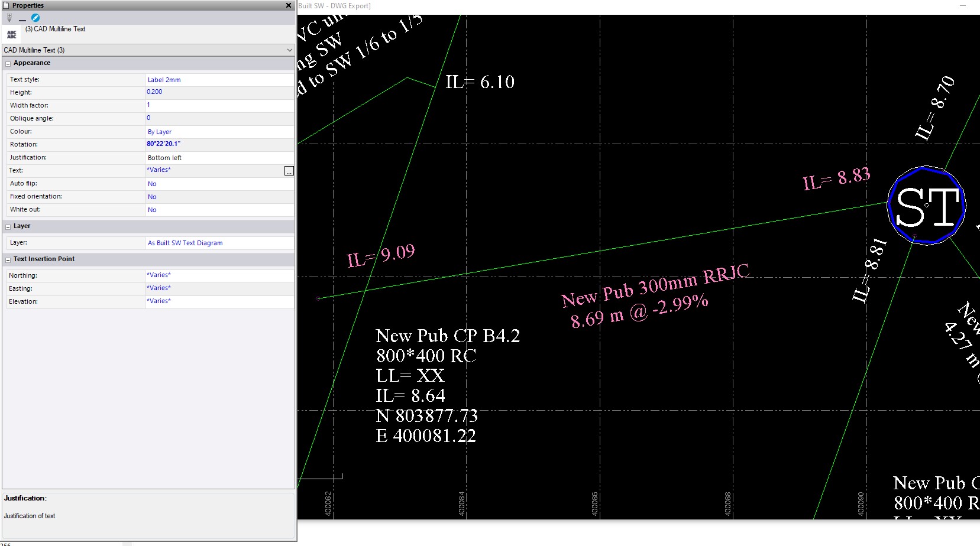Close the Properties panel
The image size is (980, 546).
pos(289,5)
